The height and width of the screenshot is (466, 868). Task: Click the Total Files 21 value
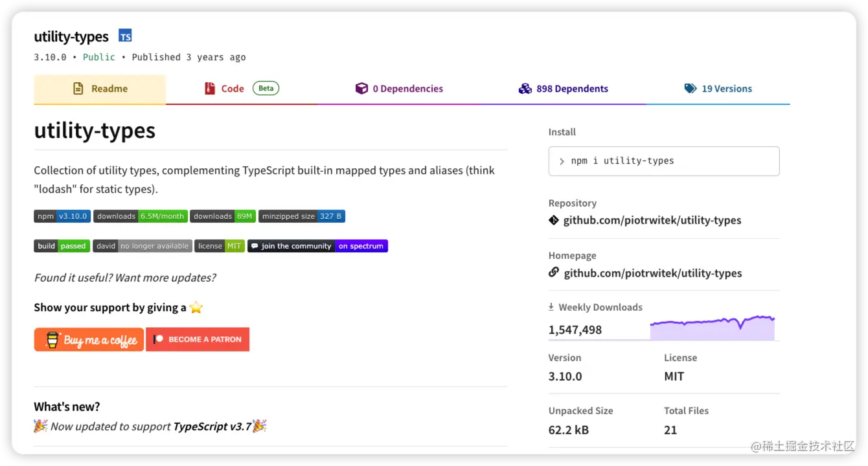(x=670, y=430)
